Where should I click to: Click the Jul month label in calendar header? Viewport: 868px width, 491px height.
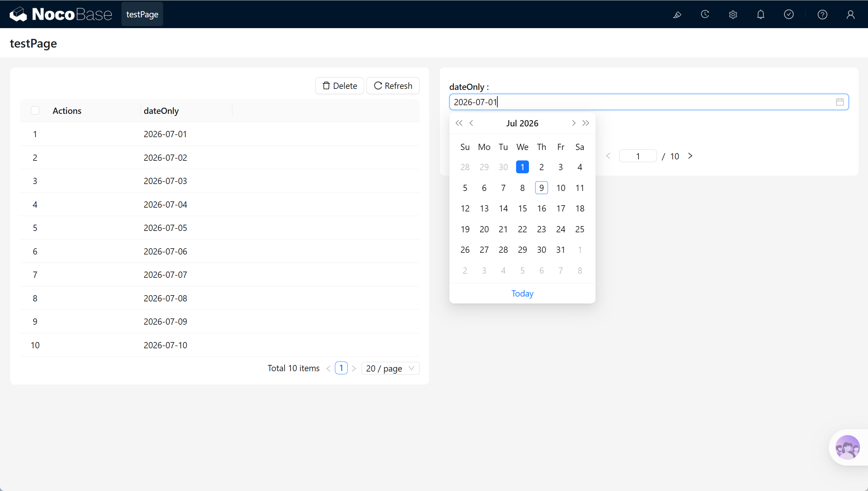point(512,123)
